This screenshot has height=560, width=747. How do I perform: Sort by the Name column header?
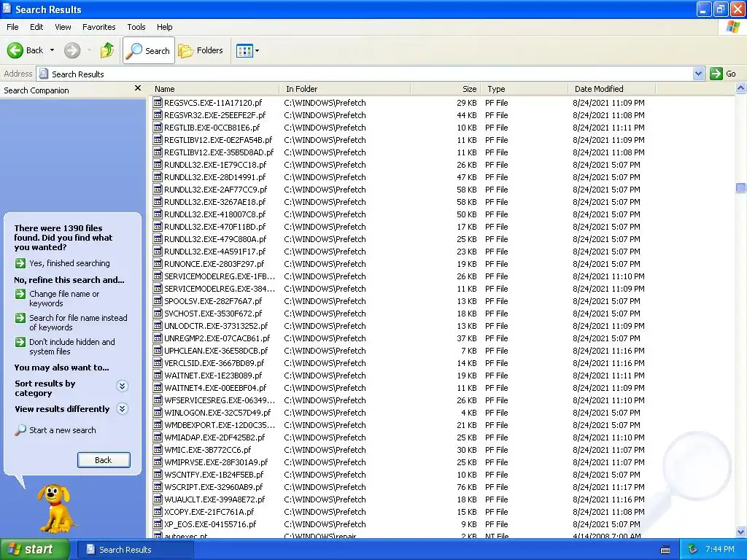[214, 89]
